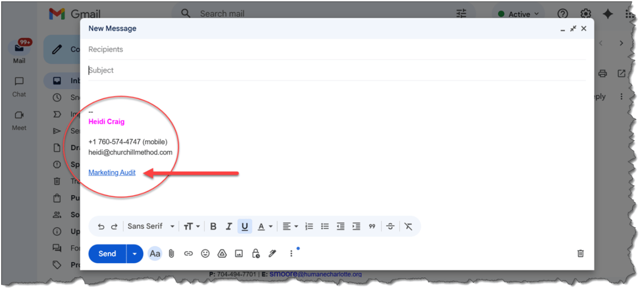Image resolution: width=644 pixels, height=297 pixels.
Task: Click the Send button
Action: coord(107,254)
